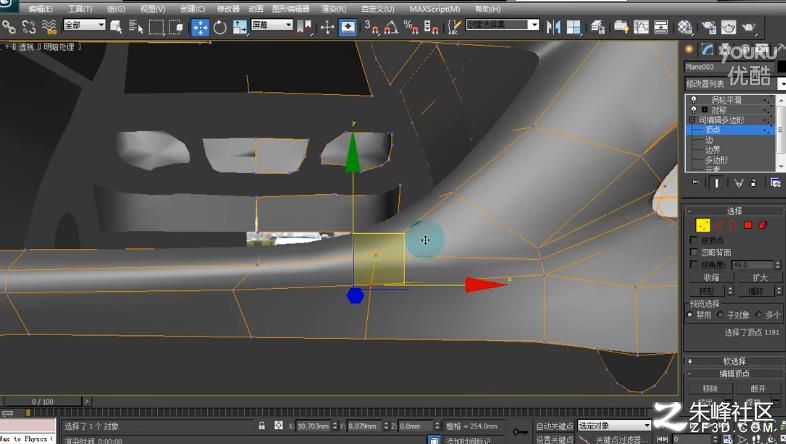
Task: Click the Mirror tool
Action: [x=553, y=27]
